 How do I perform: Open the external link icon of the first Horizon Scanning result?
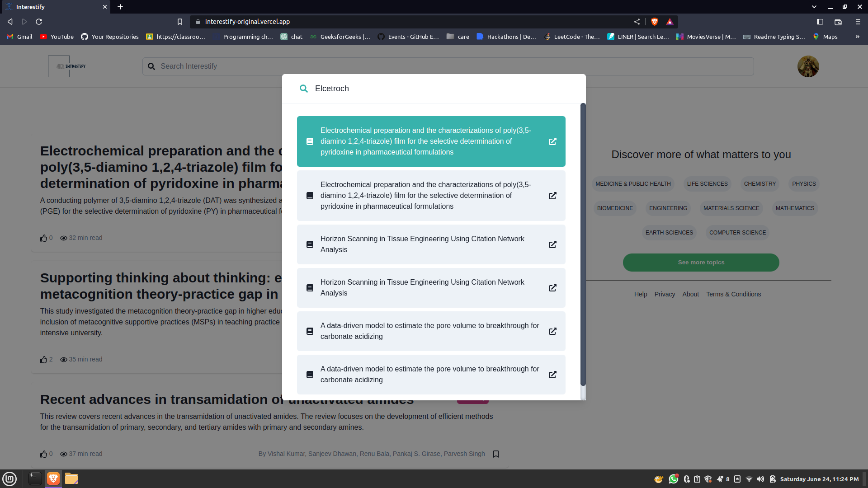(552, 244)
